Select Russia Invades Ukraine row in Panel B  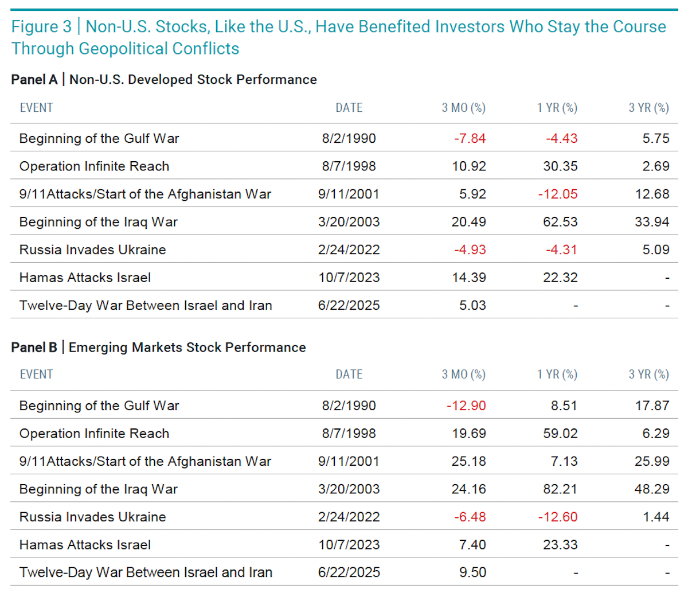coord(344,517)
